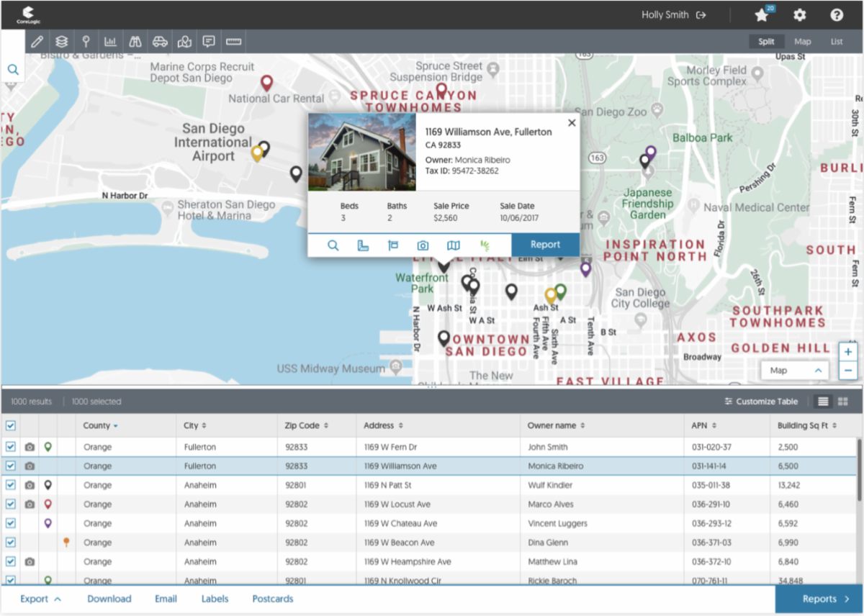Open the favorites star icon
This screenshot has height=616, width=864.
(x=762, y=15)
